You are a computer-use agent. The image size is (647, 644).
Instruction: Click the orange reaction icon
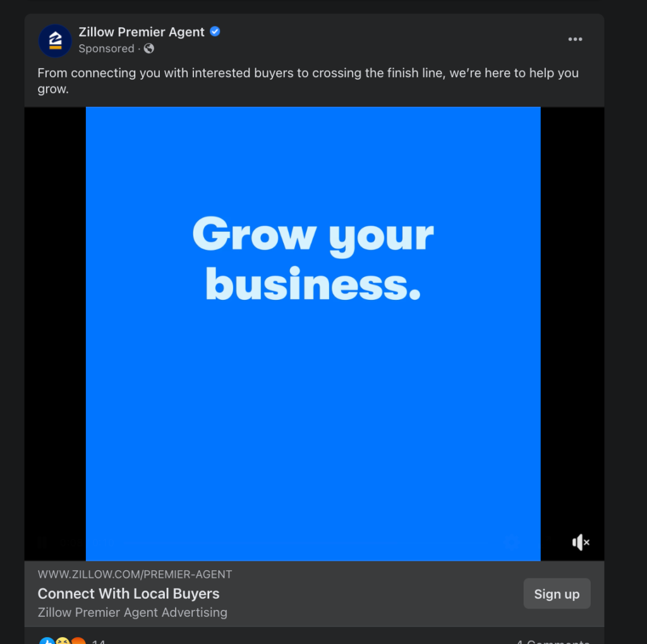point(78,641)
